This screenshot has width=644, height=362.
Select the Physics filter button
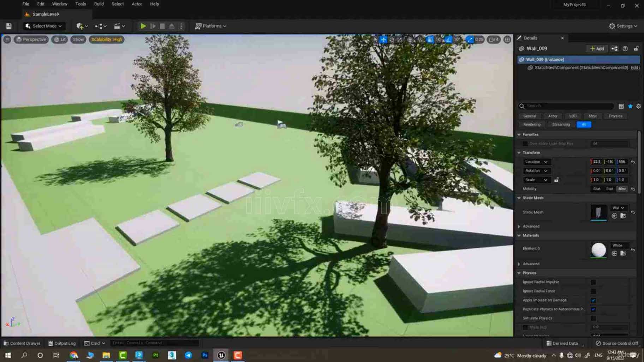615,116
